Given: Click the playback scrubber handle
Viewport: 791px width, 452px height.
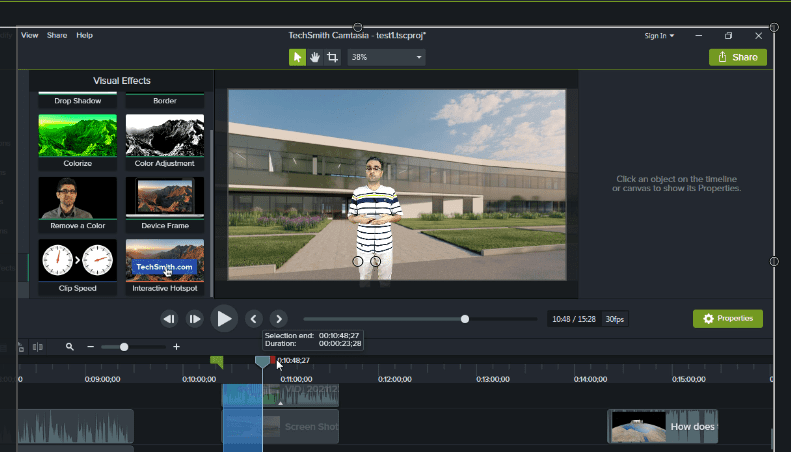Looking at the screenshot, I should click(x=465, y=319).
